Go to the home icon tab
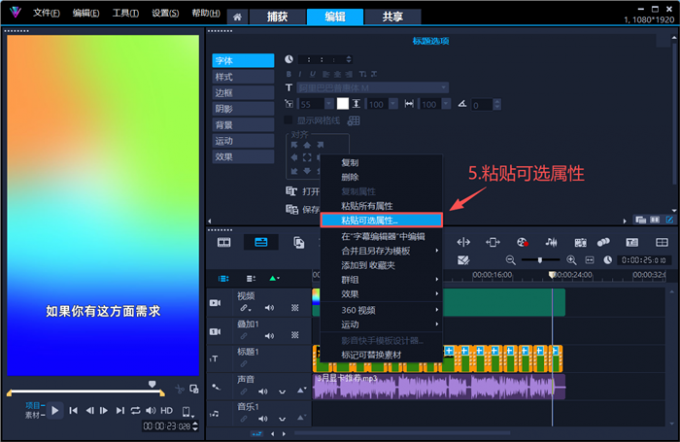Screen dimensions: 680x442 point(237,17)
